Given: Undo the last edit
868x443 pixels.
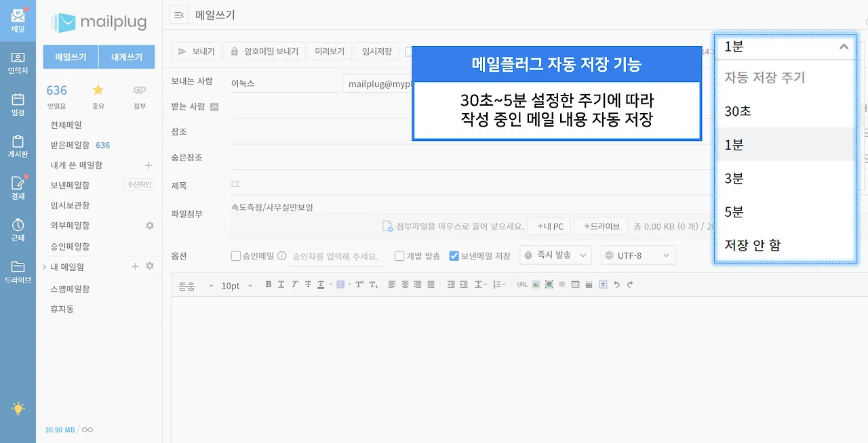Looking at the screenshot, I should (616, 284).
